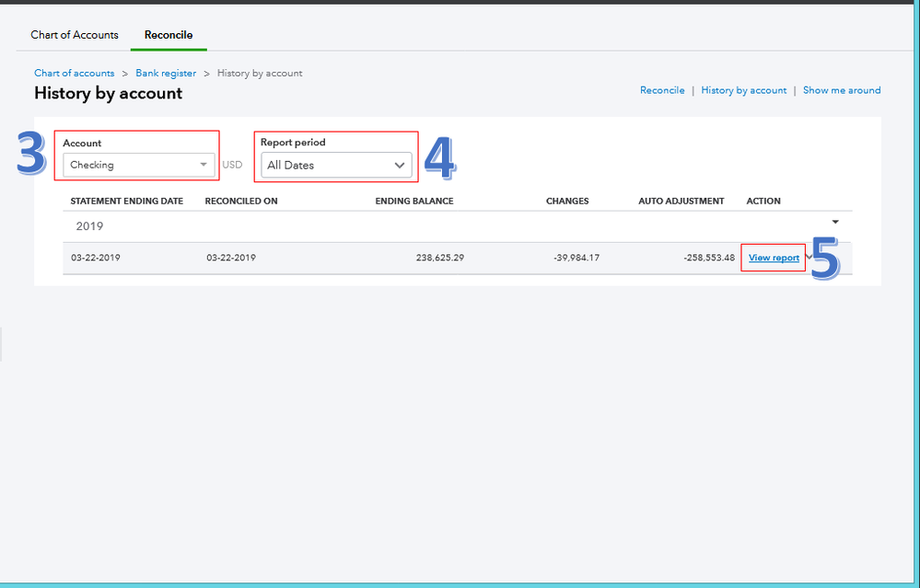
Task: Click the Show me around link
Action: pos(842,90)
